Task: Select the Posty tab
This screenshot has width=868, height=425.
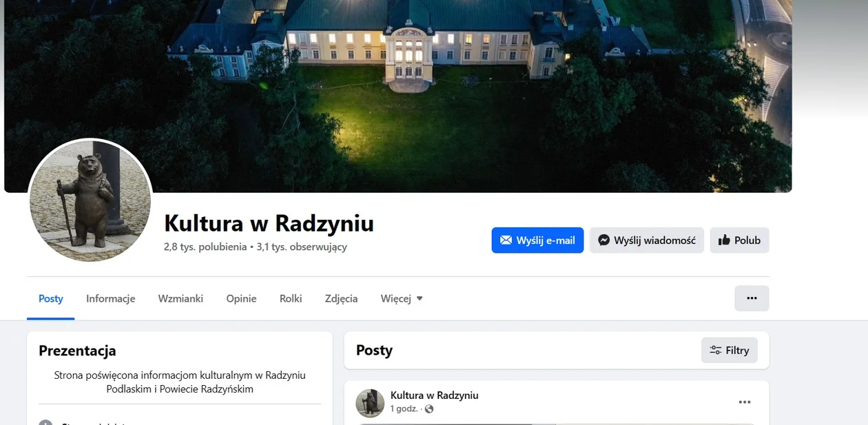Action: pyautogui.click(x=51, y=298)
